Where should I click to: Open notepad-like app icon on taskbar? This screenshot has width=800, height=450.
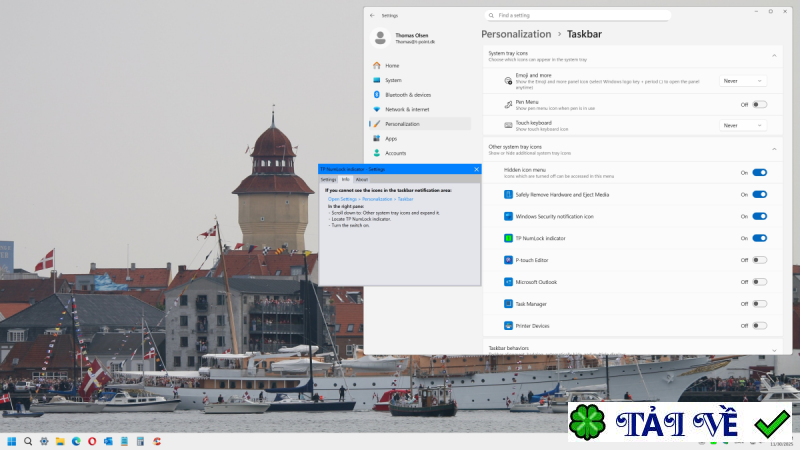[124, 441]
